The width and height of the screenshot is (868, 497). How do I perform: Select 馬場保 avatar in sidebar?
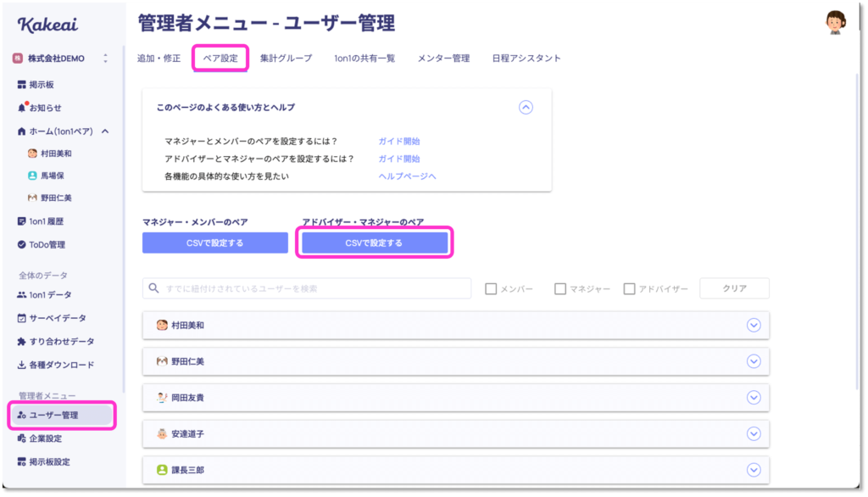32,176
